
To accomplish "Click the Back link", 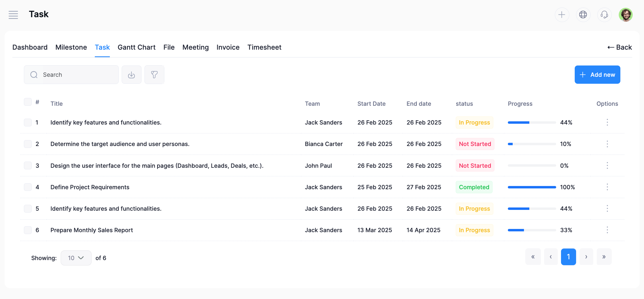I will [620, 48].
